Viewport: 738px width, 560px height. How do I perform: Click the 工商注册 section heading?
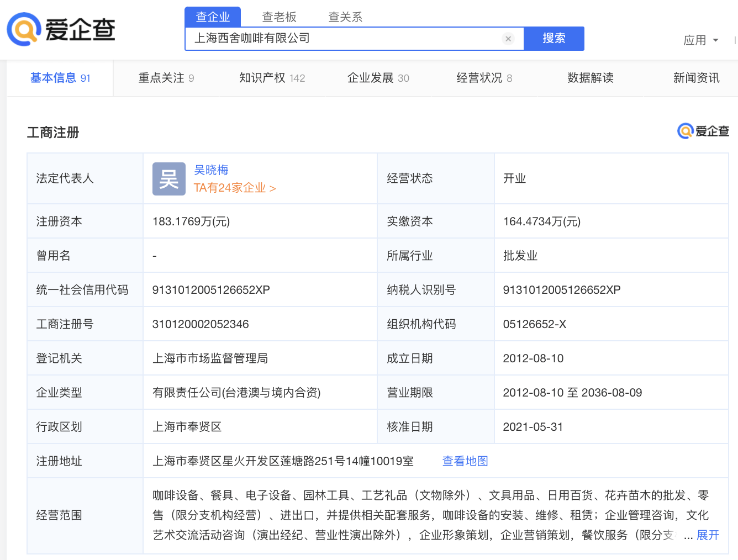(53, 133)
